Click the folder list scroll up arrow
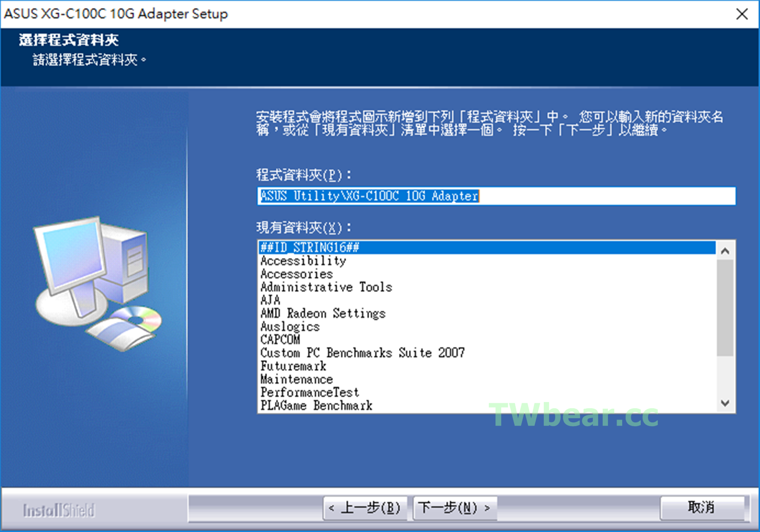Image resolution: width=760 pixels, height=532 pixels. tap(725, 251)
